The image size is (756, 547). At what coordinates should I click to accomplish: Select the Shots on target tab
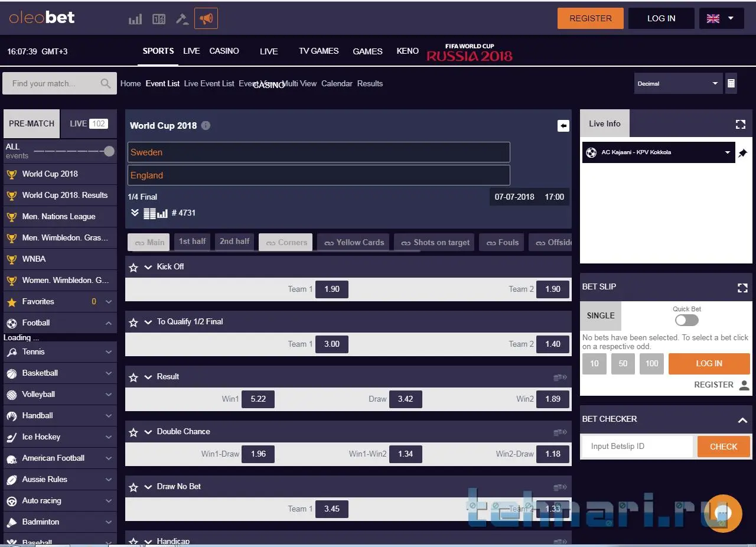click(x=434, y=242)
